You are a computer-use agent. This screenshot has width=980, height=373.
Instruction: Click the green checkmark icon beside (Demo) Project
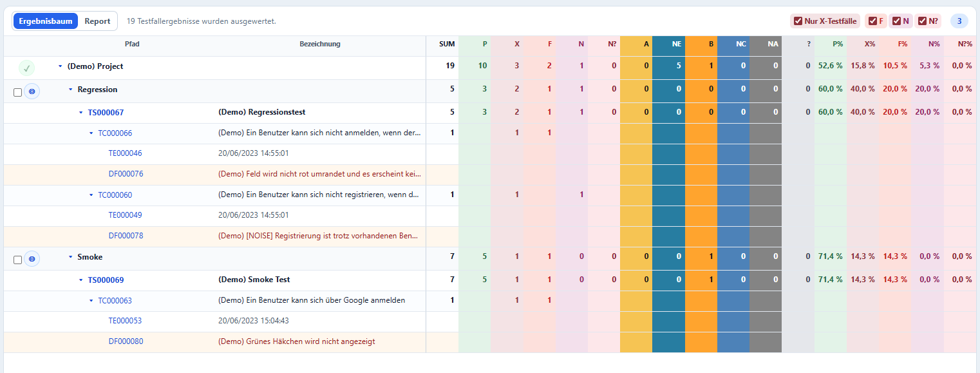(26, 68)
